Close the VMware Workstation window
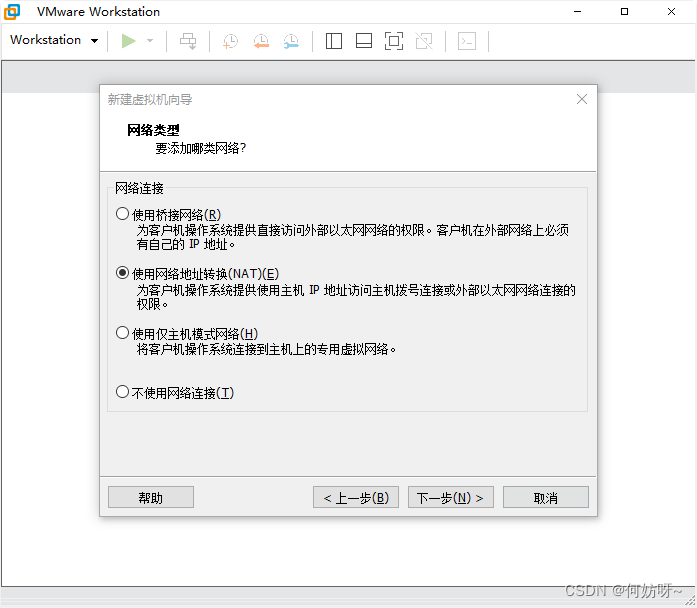Screen dimensions: 697x608 click(x=672, y=12)
